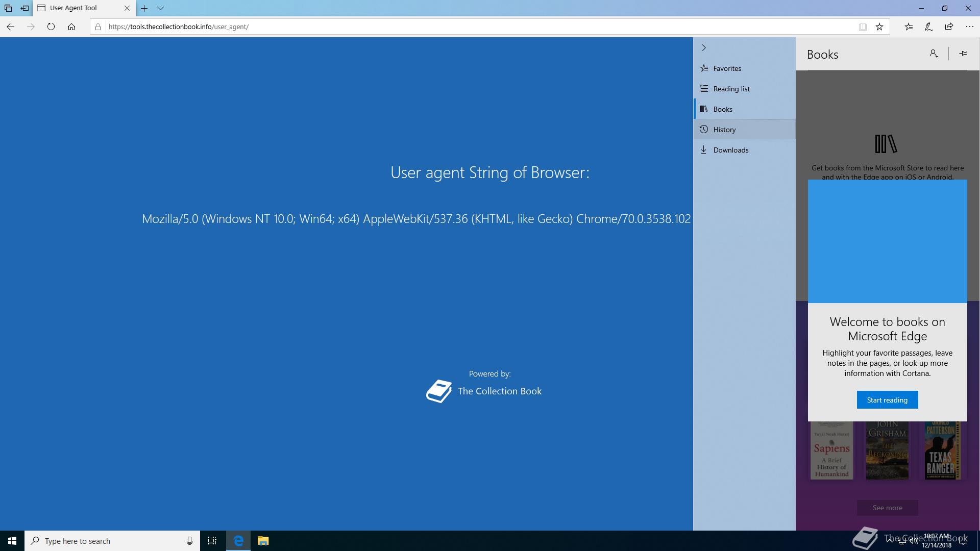Screen dimensions: 980x551
Task: Click 'User agent String of Browser:' heading
Action: click(x=490, y=172)
